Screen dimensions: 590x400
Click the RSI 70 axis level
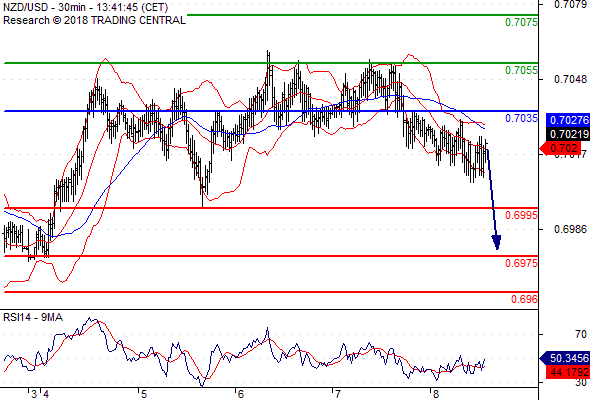581,334
